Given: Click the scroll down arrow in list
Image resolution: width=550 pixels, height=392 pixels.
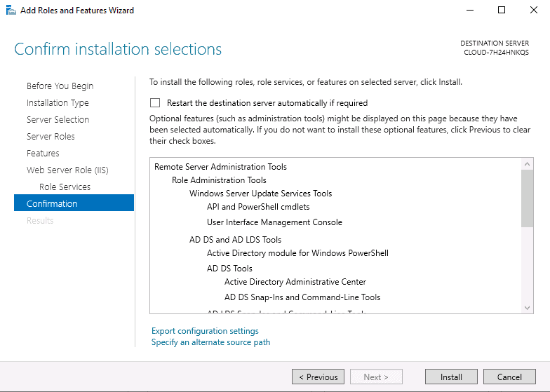Looking at the screenshot, I should click(527, 307).
